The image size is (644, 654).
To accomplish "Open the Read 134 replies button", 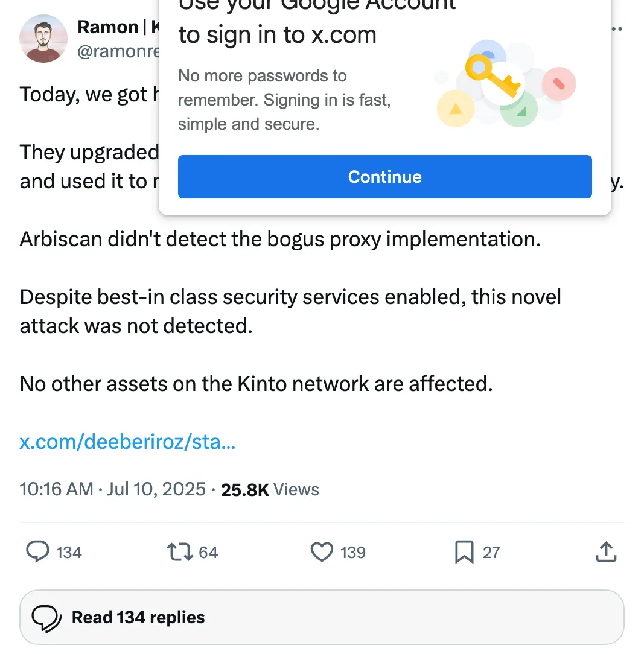I will coord(322,617).
